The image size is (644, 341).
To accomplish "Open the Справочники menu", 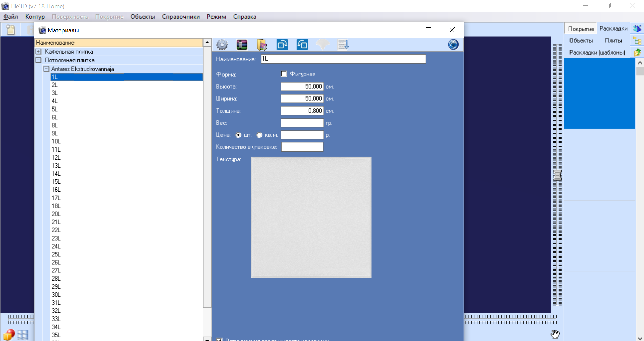I will click(x=181, y=17).
